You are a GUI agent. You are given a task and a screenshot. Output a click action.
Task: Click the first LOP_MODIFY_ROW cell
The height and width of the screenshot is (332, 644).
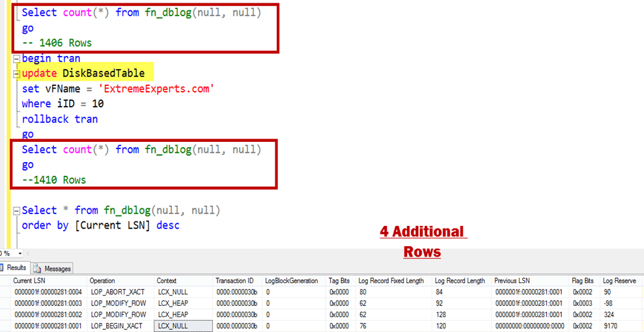point(117,303)
